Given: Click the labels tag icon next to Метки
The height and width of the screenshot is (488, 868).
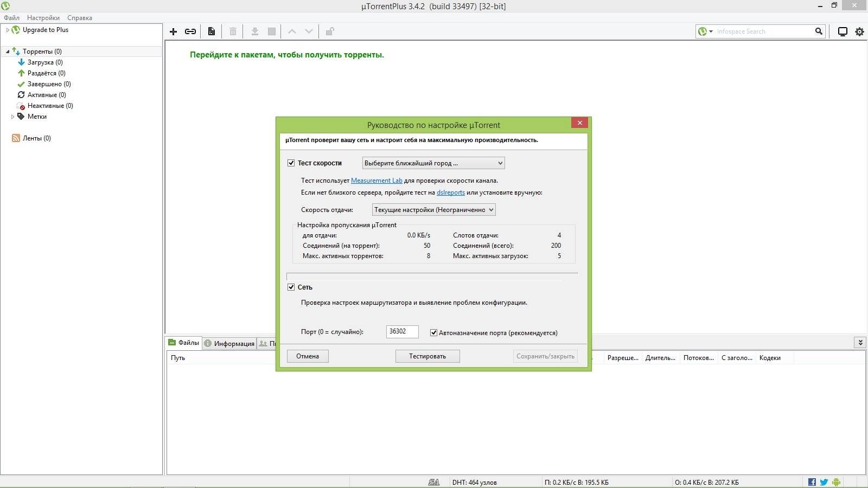Looking at the screenshot, I should 21,116.
